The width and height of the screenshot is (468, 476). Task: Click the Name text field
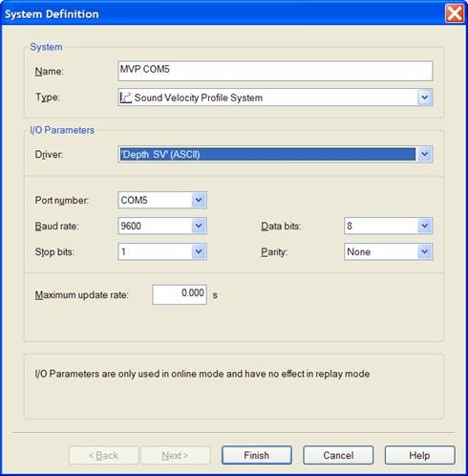point(275,71)
